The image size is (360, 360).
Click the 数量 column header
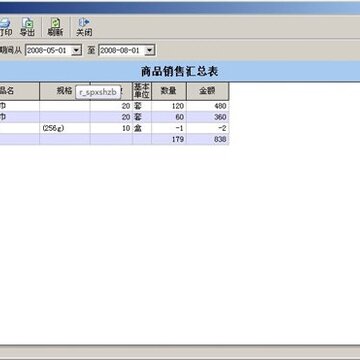169,91
